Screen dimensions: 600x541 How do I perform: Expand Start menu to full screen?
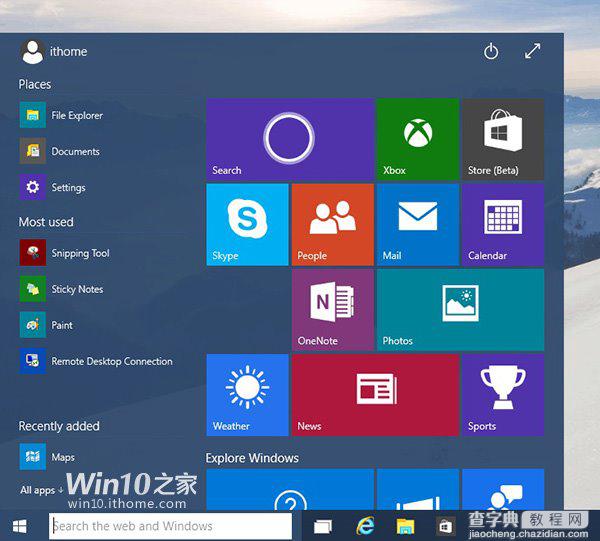pos(532,51)
